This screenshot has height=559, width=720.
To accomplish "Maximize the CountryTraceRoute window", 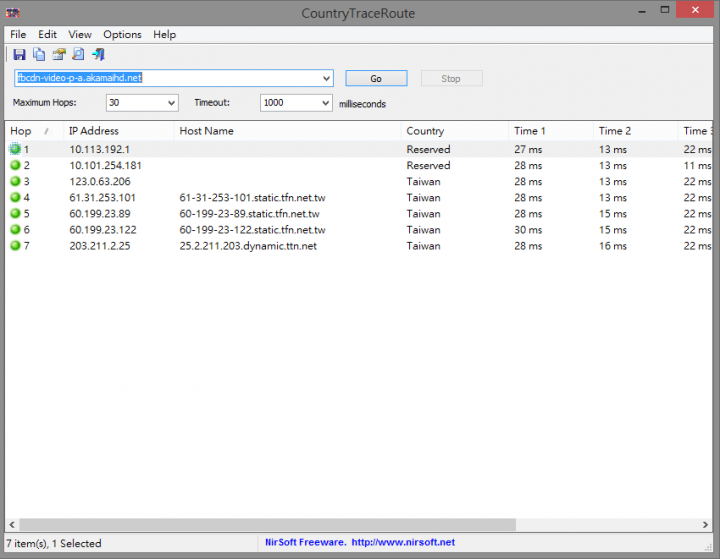I will click(664, 10).
